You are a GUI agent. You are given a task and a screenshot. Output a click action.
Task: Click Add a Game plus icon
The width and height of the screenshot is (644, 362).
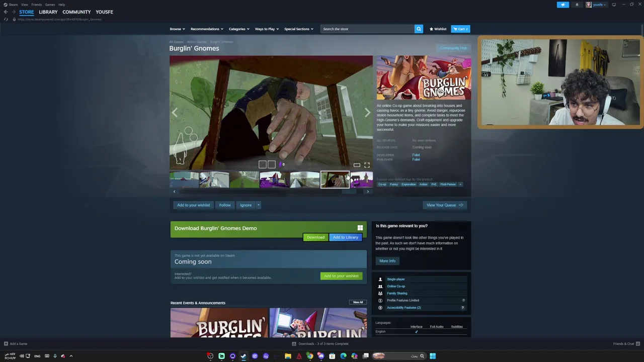[x=6, y=344]
